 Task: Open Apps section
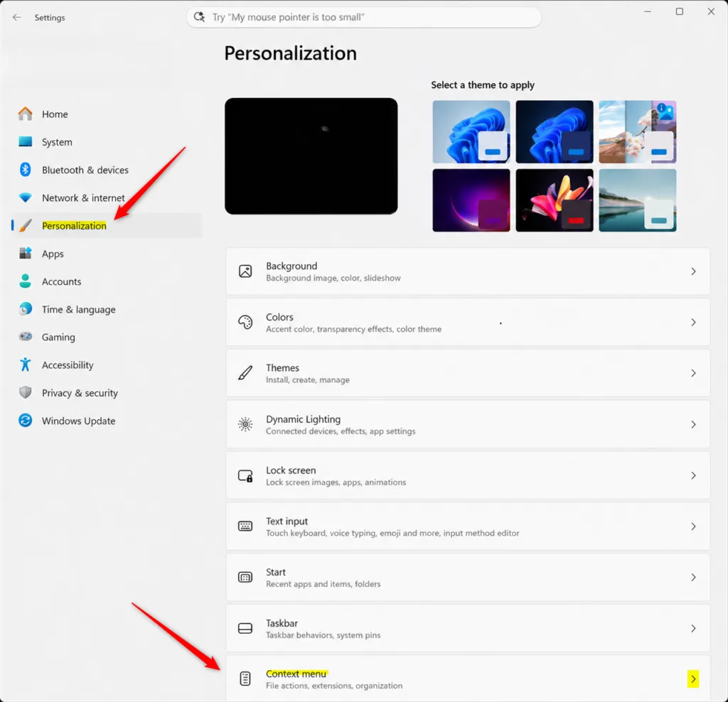107,254
